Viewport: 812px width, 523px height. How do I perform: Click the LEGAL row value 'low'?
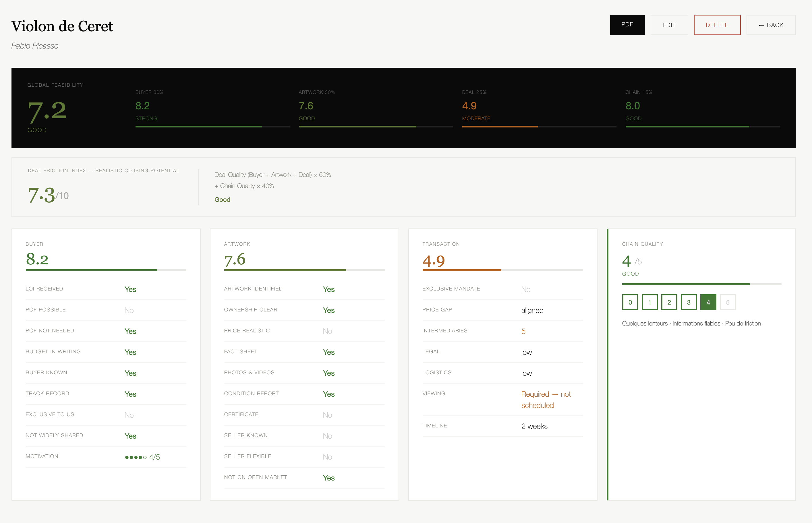tap(526, 352)
